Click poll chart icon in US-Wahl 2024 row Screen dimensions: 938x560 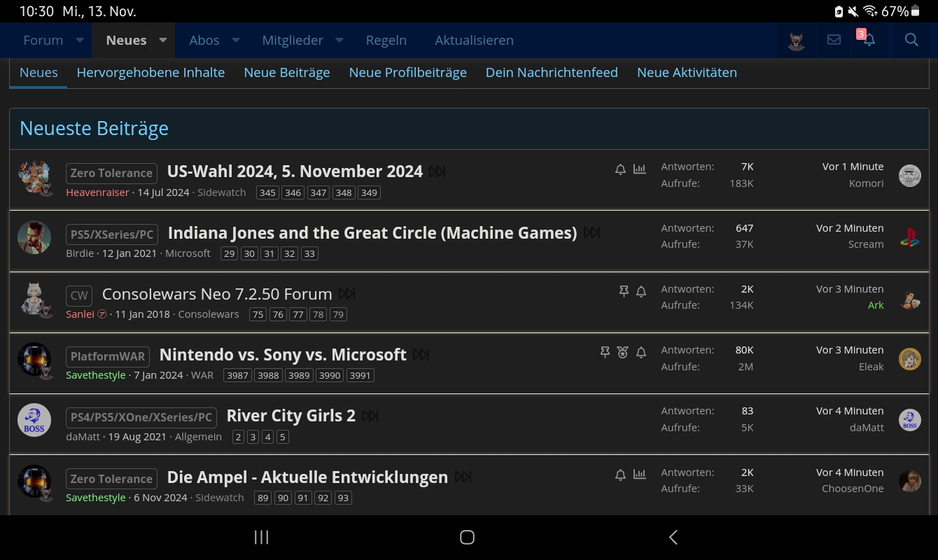click(640, 169)
